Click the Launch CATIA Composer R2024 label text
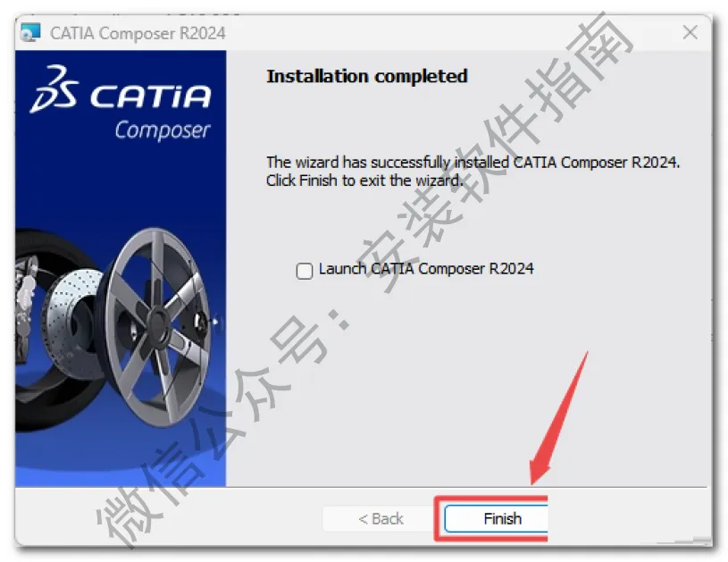The image size is (728, 562). coord(426,269)
